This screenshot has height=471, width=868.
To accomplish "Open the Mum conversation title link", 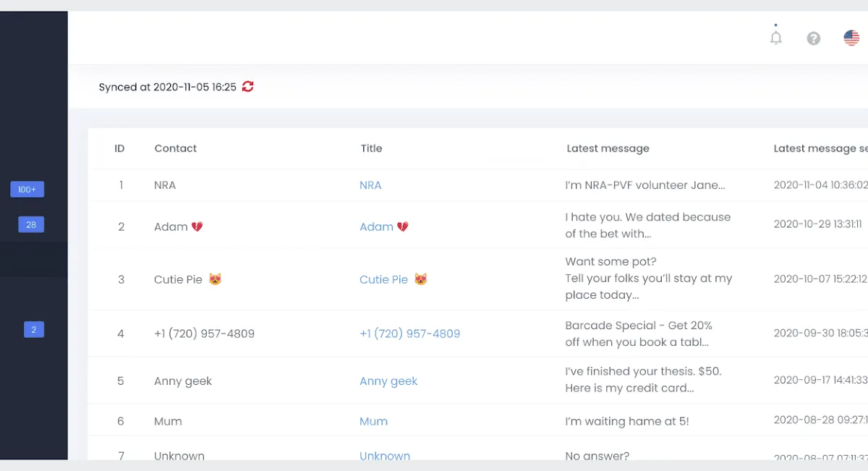I will click(373, 421).
